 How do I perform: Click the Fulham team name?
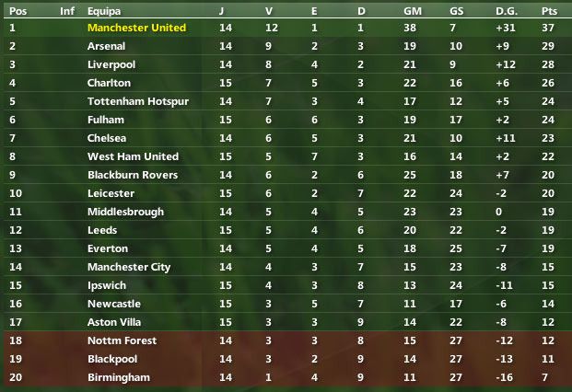point(106,120)
